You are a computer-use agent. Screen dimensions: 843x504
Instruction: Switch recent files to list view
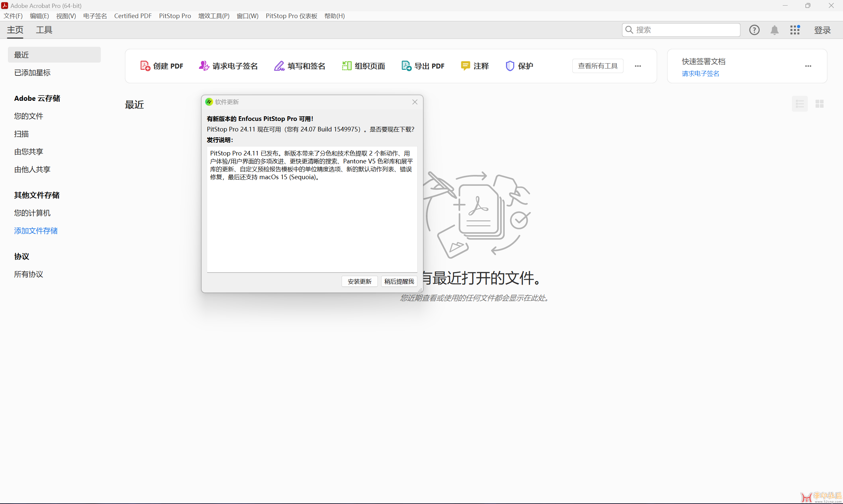[x=800, y=103]
